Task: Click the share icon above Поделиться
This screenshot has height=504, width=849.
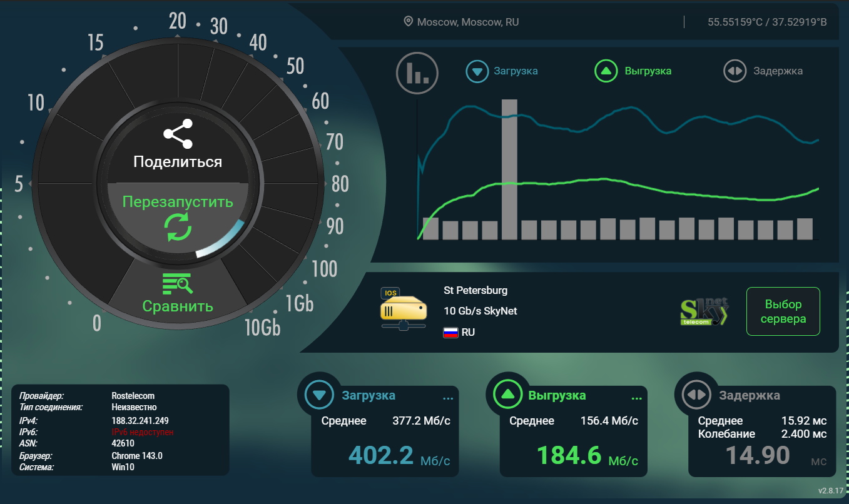Action: pyautogui.click(x=178, y=134)
